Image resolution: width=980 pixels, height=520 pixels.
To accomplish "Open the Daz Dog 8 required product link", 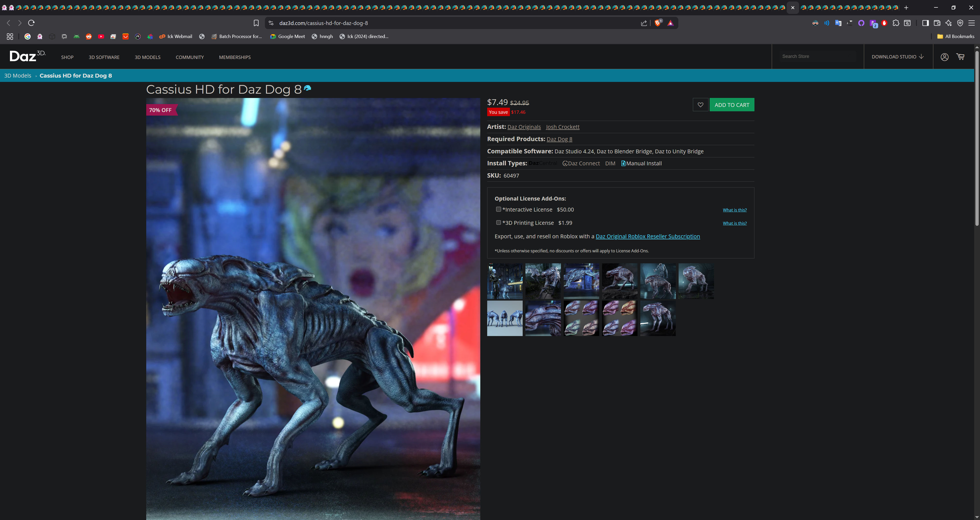I will point(559,139).
